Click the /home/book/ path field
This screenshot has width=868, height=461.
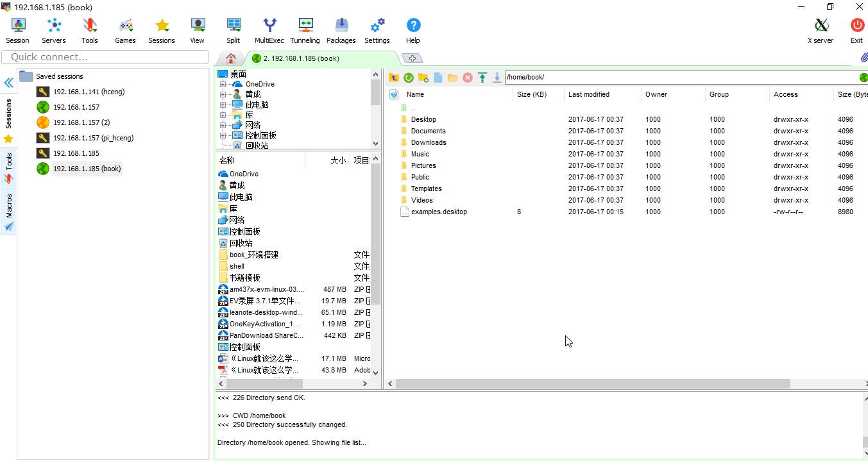point(680,78)
